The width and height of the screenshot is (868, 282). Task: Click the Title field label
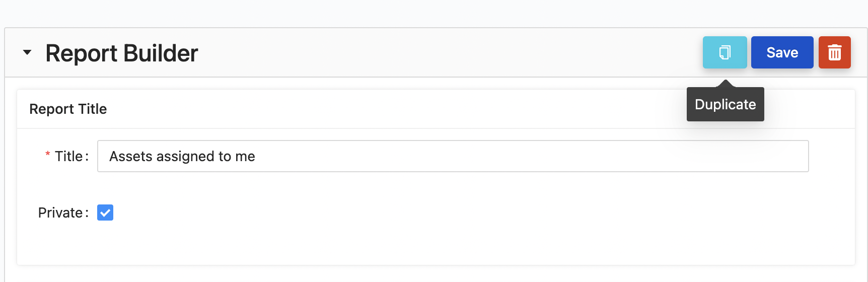pyautogui.click(x=68, y=156)
